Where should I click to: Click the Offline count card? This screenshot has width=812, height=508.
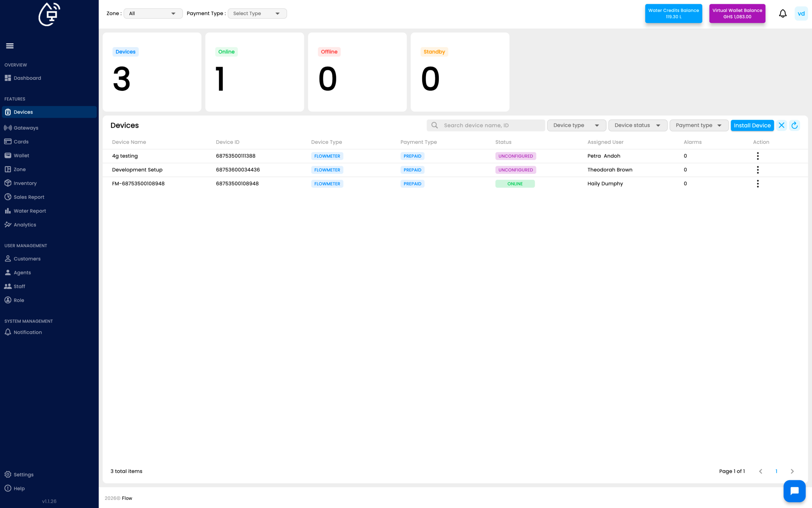[x=357, y=72]
